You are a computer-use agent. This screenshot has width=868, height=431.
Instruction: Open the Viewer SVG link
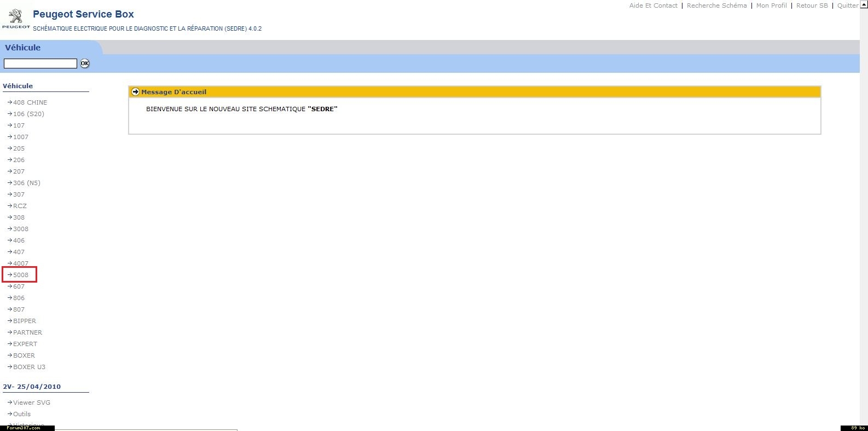tap(32, 403)
